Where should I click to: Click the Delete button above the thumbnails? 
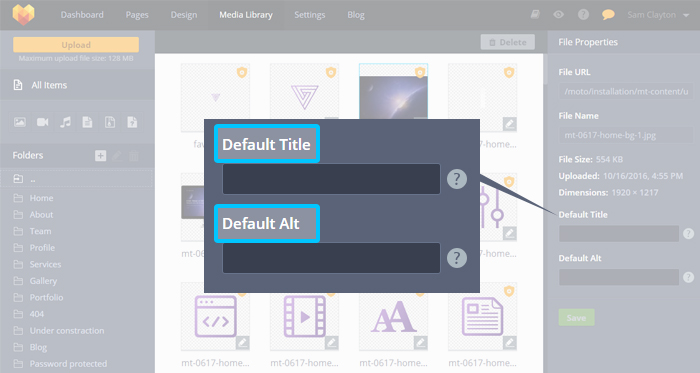[508, 42]
